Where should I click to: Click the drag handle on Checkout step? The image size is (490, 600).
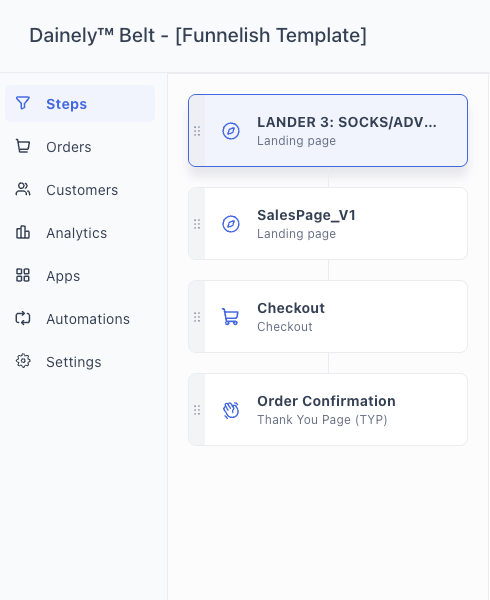[197, 317]
